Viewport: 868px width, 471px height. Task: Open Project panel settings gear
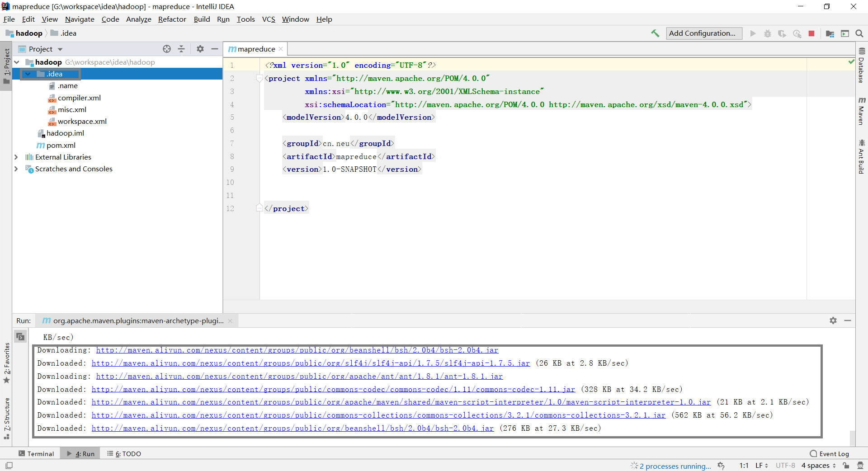[x=200, y=49]
